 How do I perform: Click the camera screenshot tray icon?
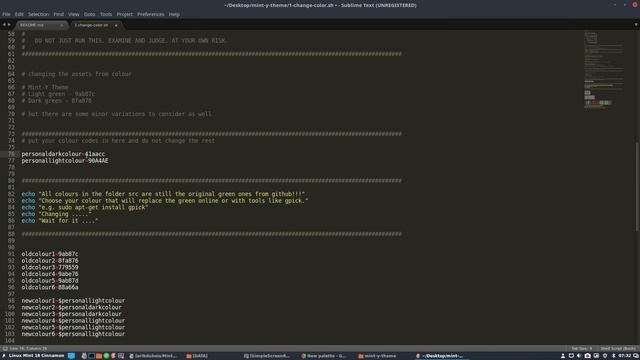(x=588, y=356)
